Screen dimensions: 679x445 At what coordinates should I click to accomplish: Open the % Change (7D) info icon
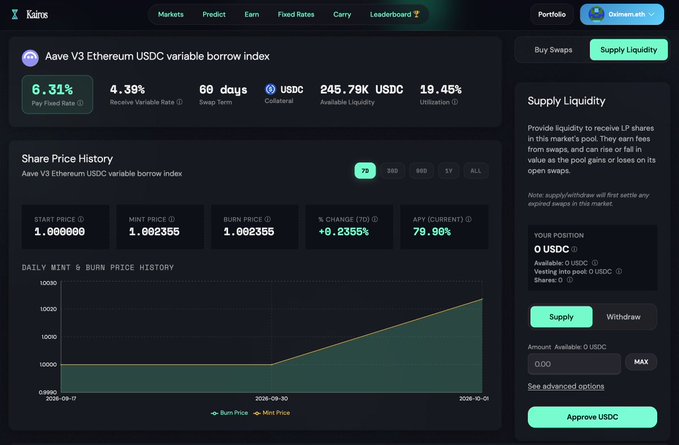click(375, 219)
